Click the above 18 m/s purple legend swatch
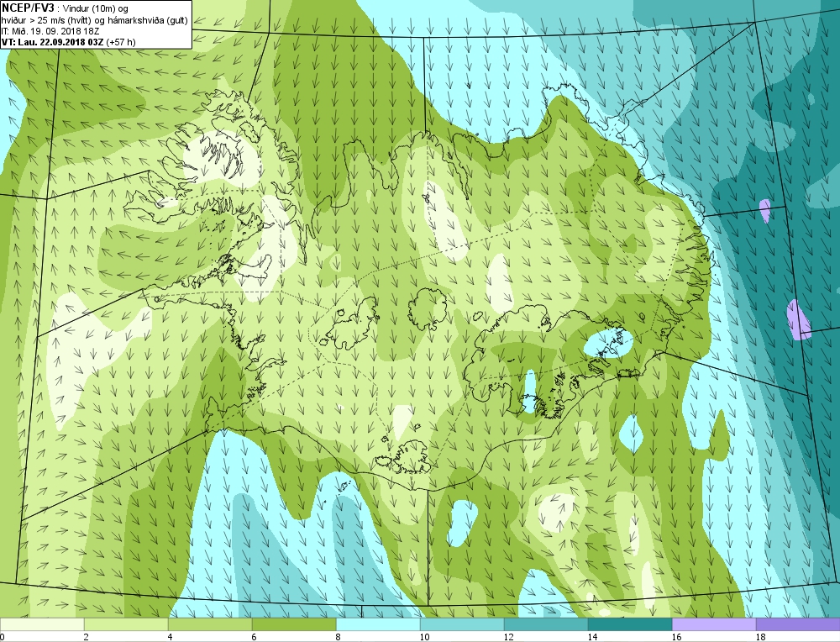The image size is (840, 642). click(x=798, y=624)
